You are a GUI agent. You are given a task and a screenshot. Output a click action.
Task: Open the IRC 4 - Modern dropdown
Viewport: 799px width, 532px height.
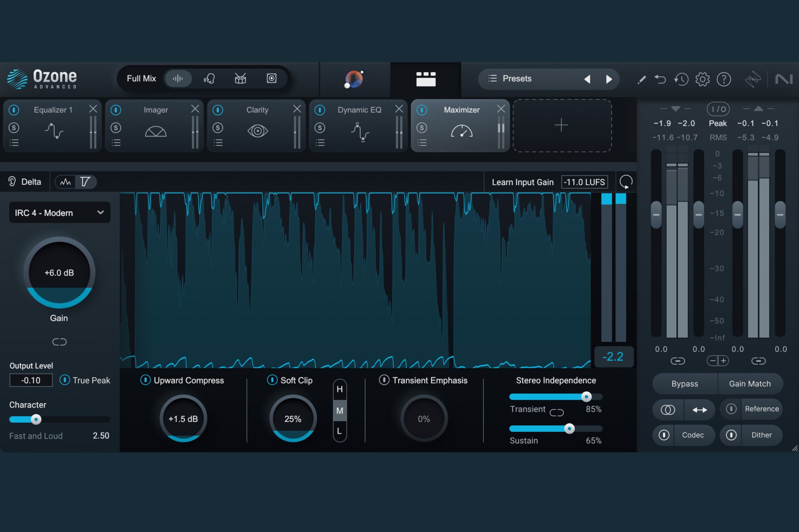(x=59, y=213)
